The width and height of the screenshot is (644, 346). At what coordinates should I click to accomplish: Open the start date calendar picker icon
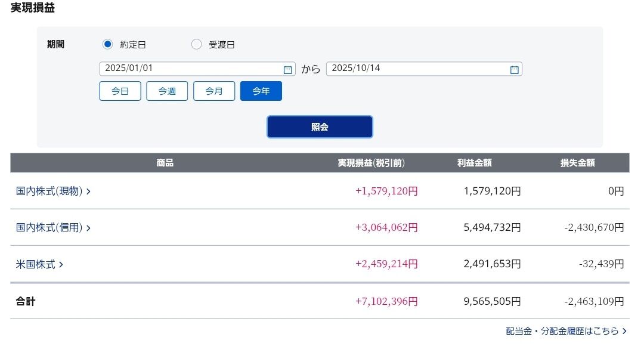pyautogui.click(x=287, y=69)
